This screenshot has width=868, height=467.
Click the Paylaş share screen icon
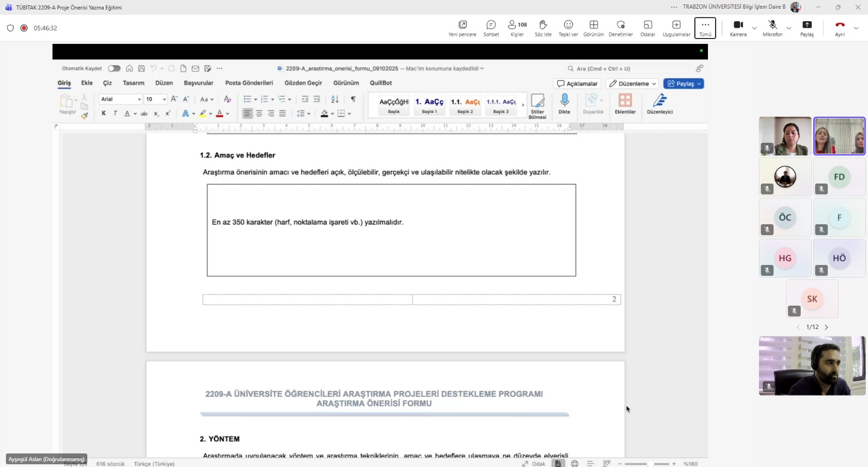(x=807, y=28)
